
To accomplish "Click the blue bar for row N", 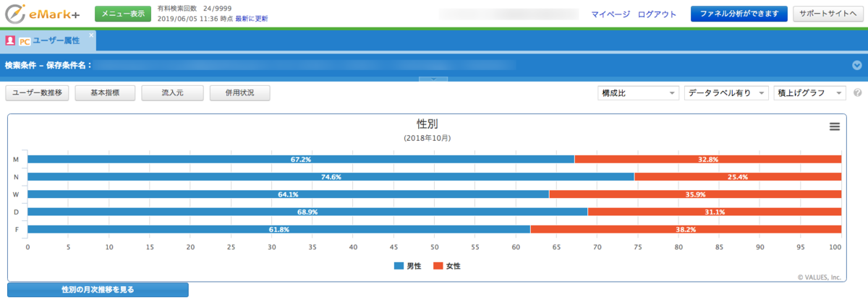I will tap(331, 177).
